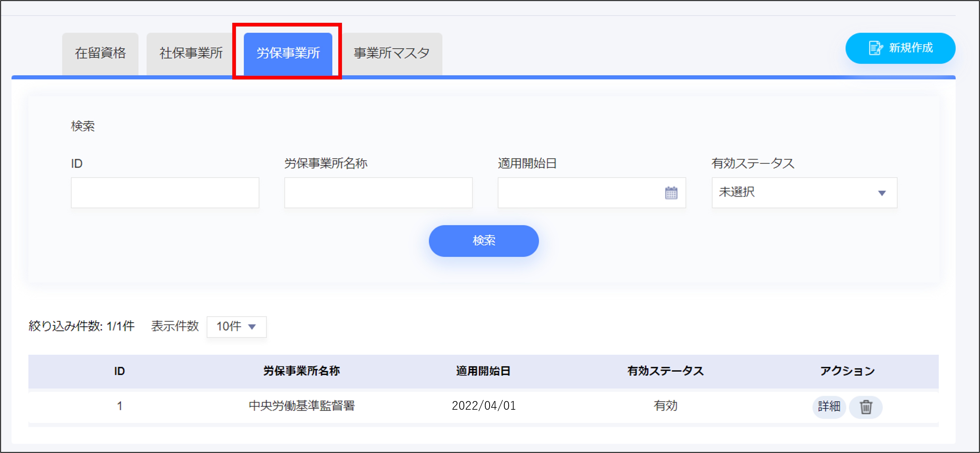Click the ID column header in table
The height and width of the screenshot is (453, 980).
pos(119,371)
